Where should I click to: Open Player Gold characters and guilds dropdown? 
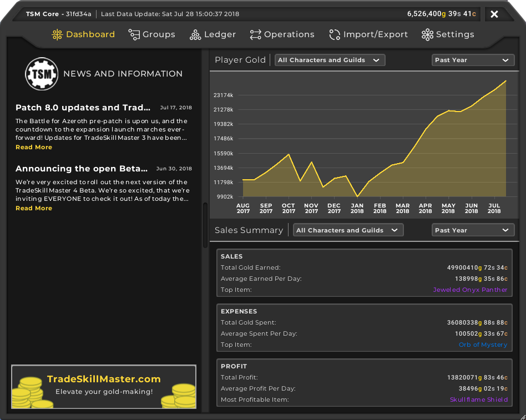point(330,60)
